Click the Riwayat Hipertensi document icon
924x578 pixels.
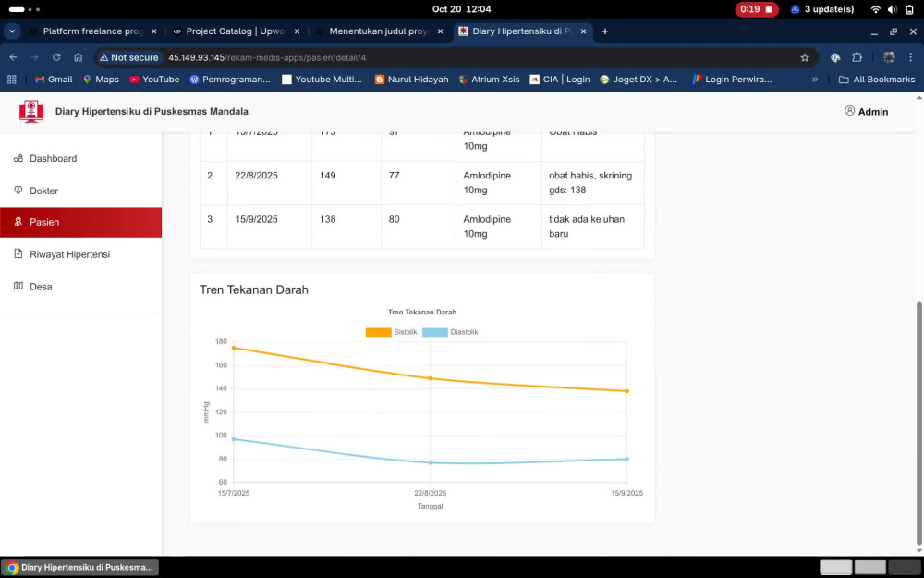coord(18,253)
